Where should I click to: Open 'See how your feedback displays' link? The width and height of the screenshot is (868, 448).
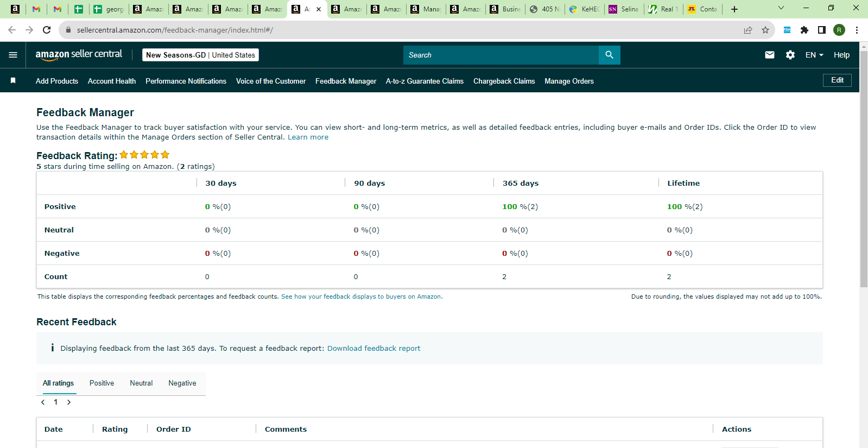[362, 296]
